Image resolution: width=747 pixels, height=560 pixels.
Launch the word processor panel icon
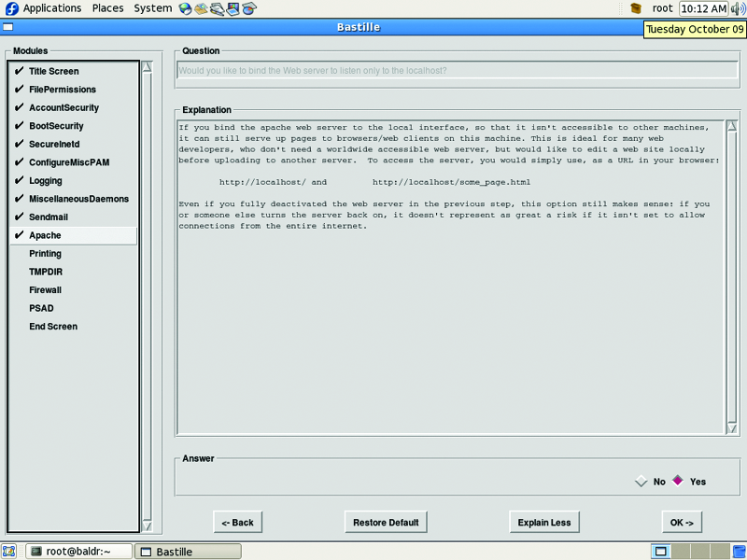[217, 8]
